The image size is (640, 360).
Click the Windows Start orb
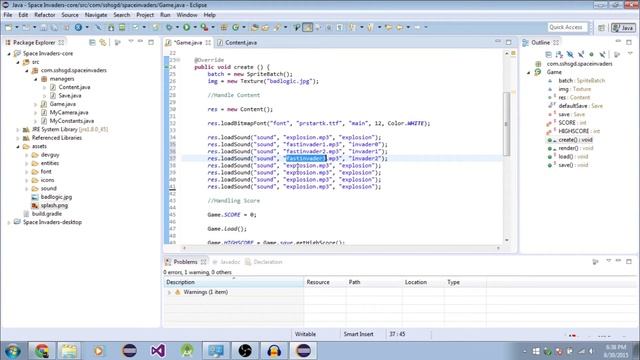pos(13,351)
